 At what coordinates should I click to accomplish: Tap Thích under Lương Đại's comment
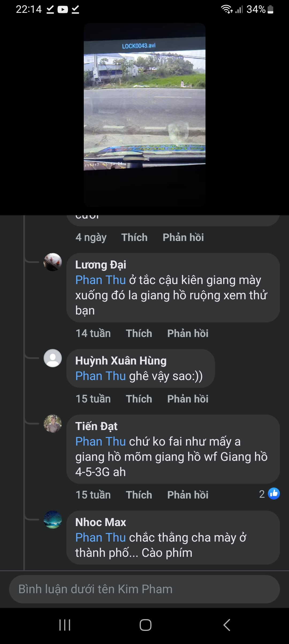coord(139,333)
